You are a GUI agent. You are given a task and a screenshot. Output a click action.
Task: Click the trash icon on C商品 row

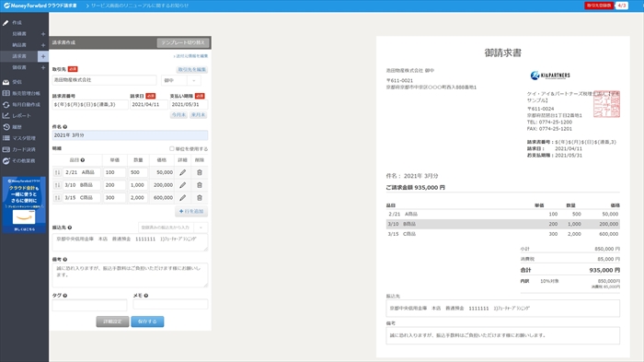(200, 198)
